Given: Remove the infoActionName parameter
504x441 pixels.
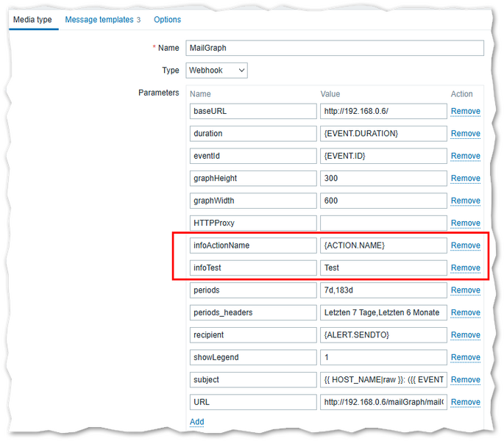Looking at the screenshot, I should pyautogui.click(x=465, y=245).
